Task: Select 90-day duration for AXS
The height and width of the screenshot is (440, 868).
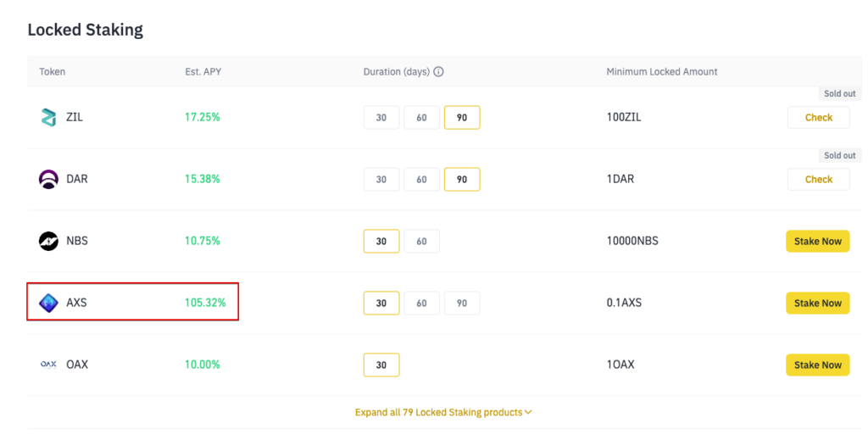Action: (x=462, y=304)
